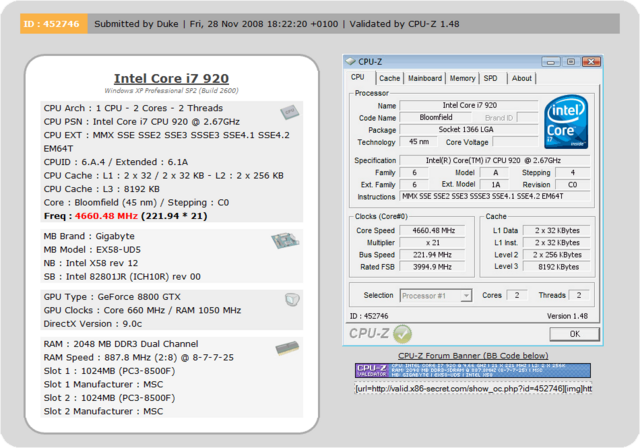
Task: Click the text 'NB : Intel X58 rev 12'
Action: [x=91, y=263]
